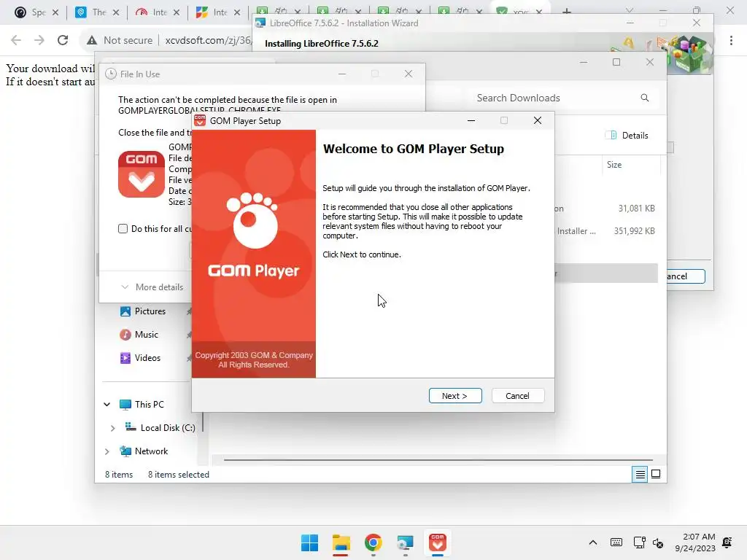Go back in Chrome browser
This screenshot has width=747, height=560.
[x=16, y=40]
